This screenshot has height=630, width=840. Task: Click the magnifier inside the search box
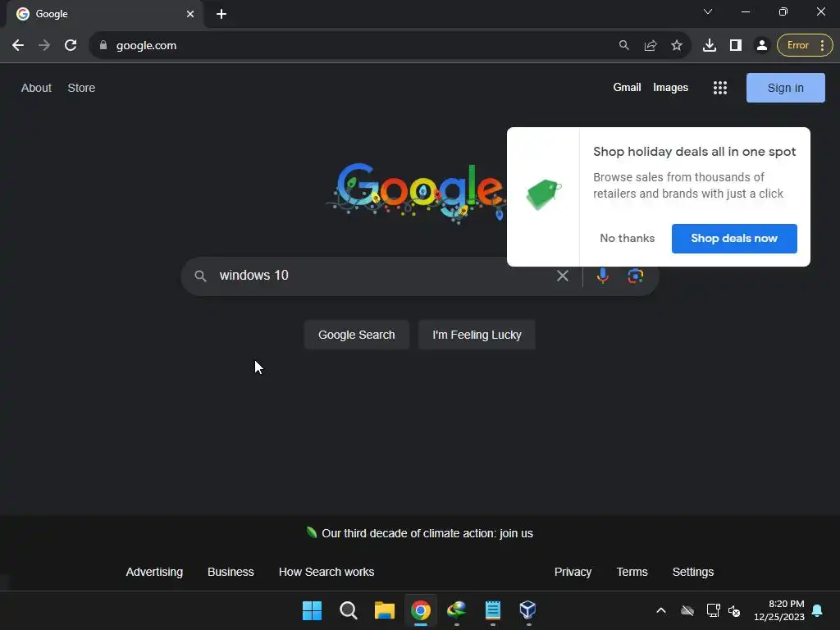[x=200, y=276]
